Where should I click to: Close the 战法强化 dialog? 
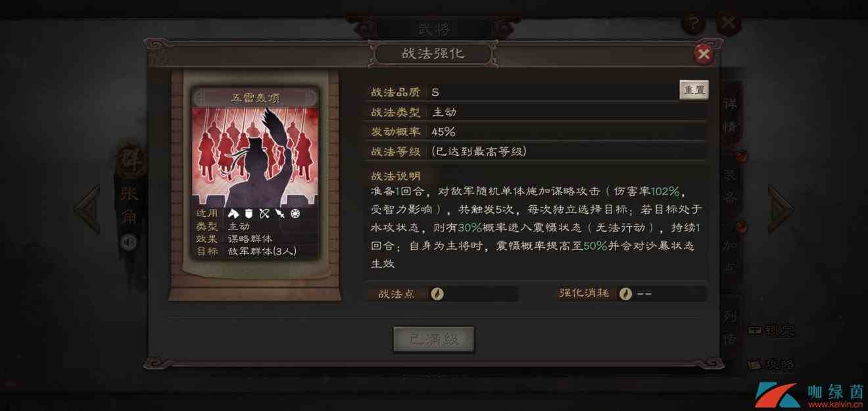tap(704, 54)
